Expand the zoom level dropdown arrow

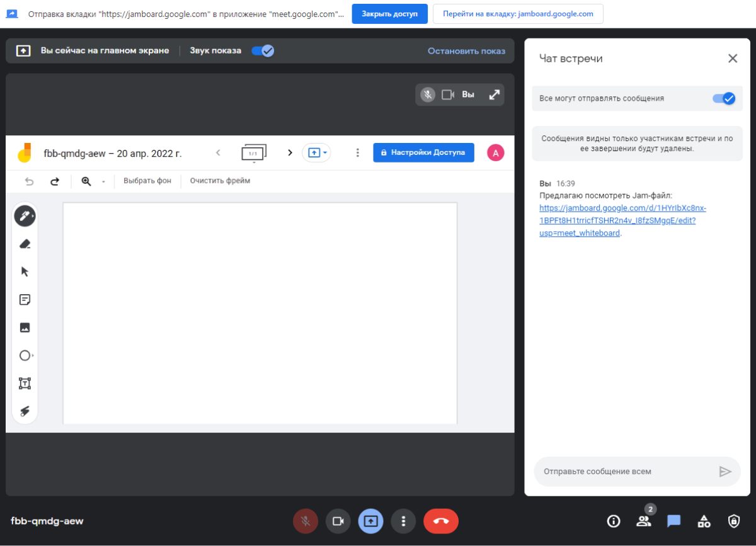pyautogui.click(x=103, y=182)
